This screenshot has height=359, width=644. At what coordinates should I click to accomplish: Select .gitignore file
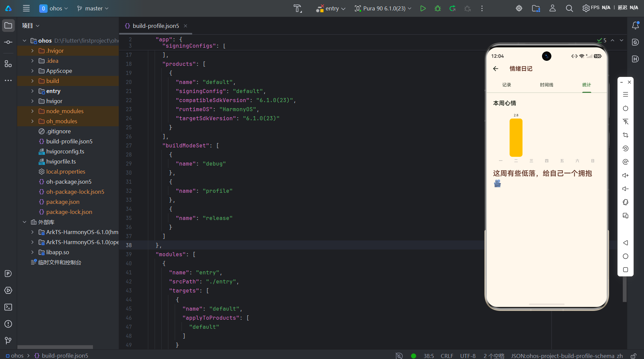click(x=58, y=131)
